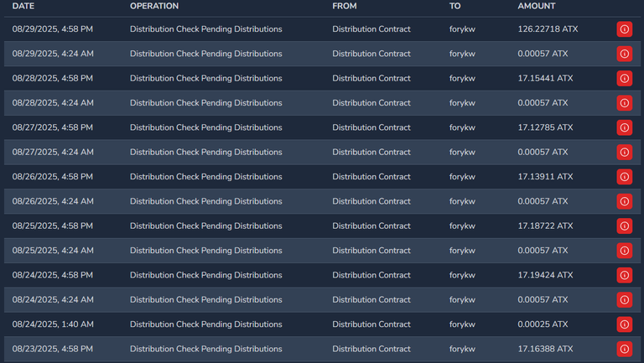Viewport: 644px width, 363px height.
Task: Select the 08/24/2025, 1:40 AM date cell
Action: (x=53, y=324)
